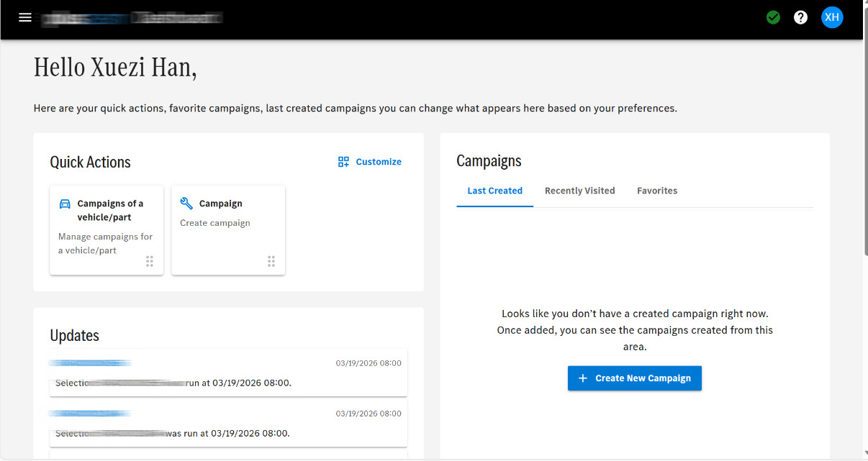Screen dimensions: 868x461
Task: Grab drag handle on Create campaign card
Action: [x=271, y=261]
